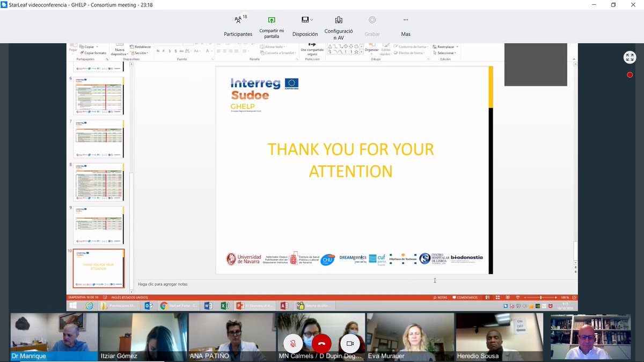Click Convertir a SmartArt
The height and width of the screenshot is (362, 644).
click(x=278, y=53)
